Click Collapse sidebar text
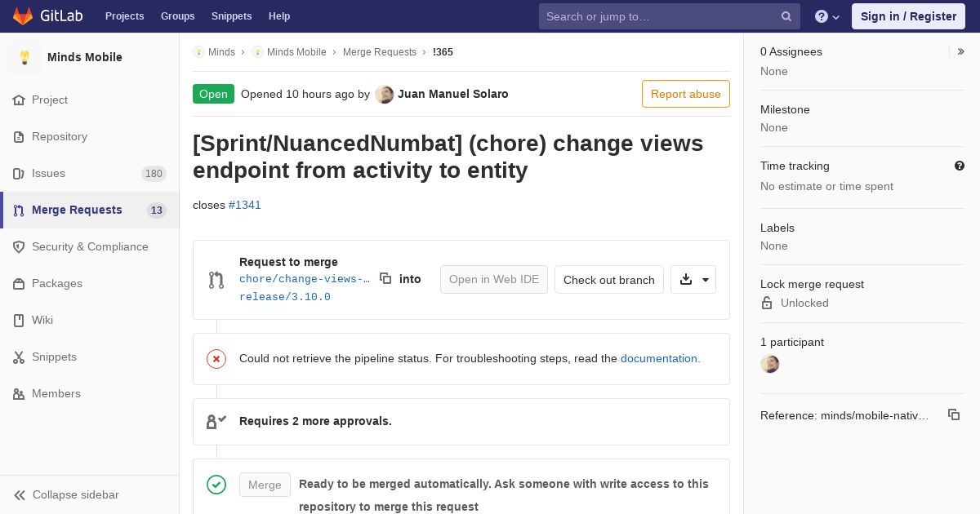 76,494
